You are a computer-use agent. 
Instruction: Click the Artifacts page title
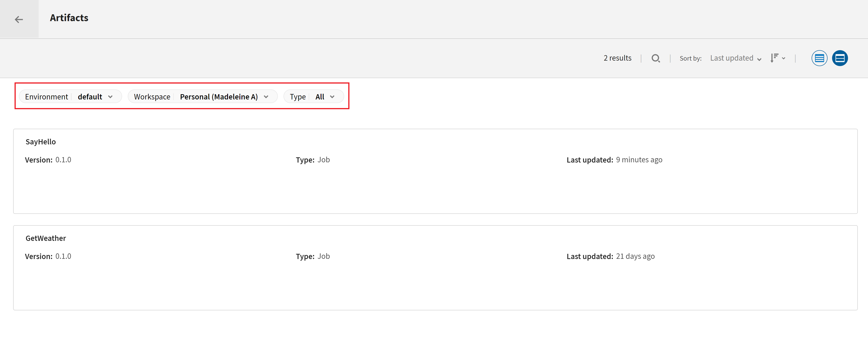pos(69,18)
